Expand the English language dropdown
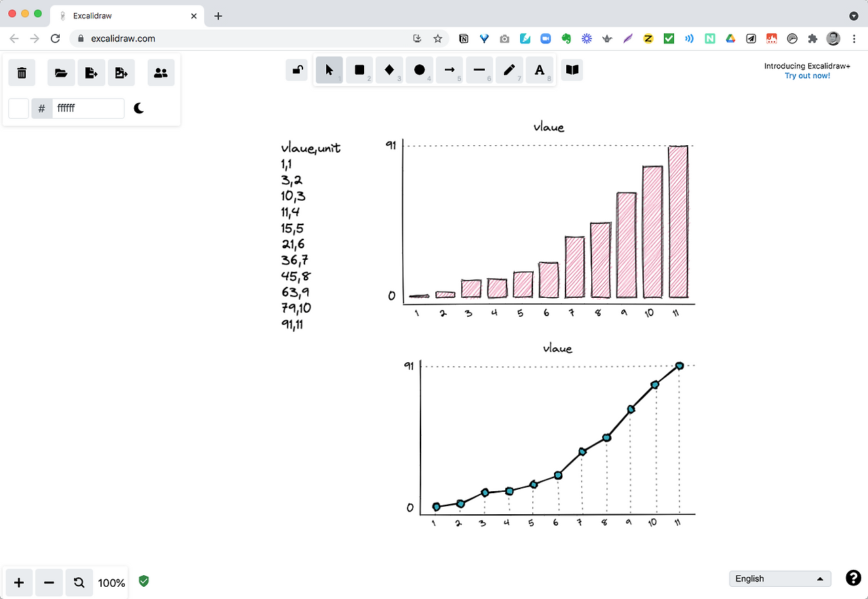Image resolution: width=868 pixels, height=599 pixels. (780, 579)
